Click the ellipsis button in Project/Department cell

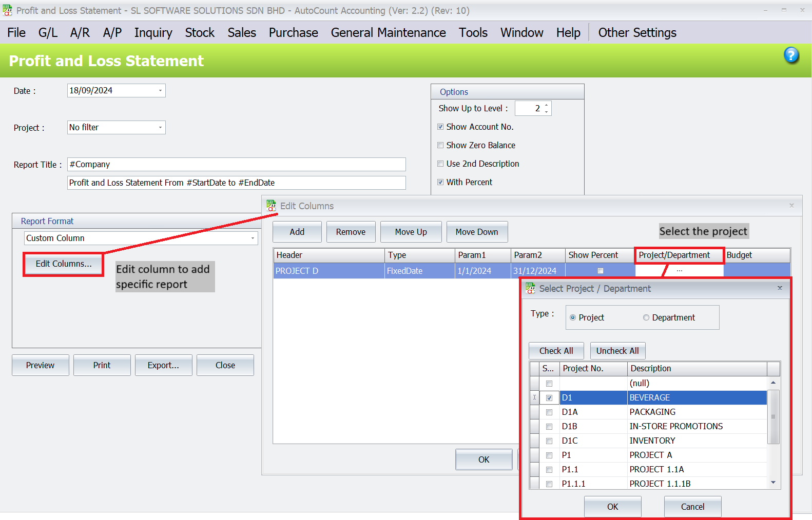click(x=679, y=271)
